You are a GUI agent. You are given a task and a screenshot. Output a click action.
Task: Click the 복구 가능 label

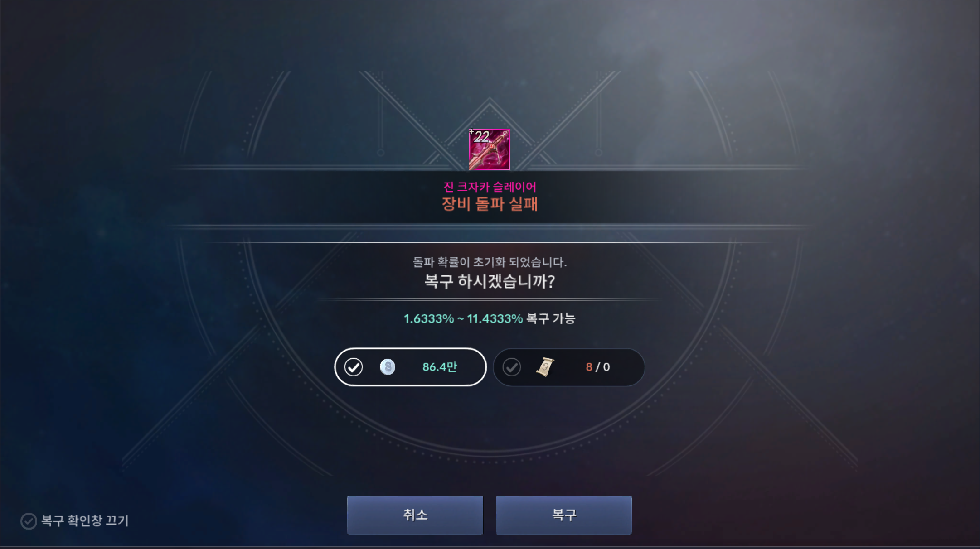[x=551, y=319]
